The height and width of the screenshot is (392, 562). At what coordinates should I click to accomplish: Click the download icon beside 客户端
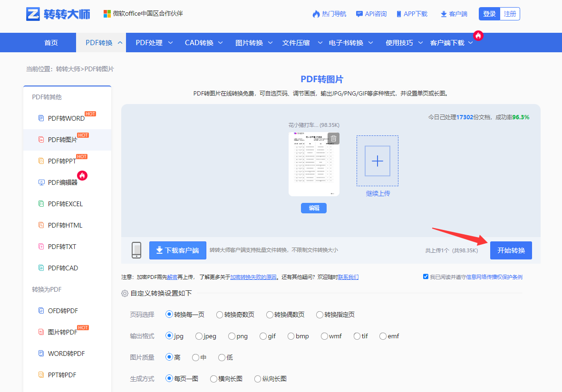click(x=444, y=14)
